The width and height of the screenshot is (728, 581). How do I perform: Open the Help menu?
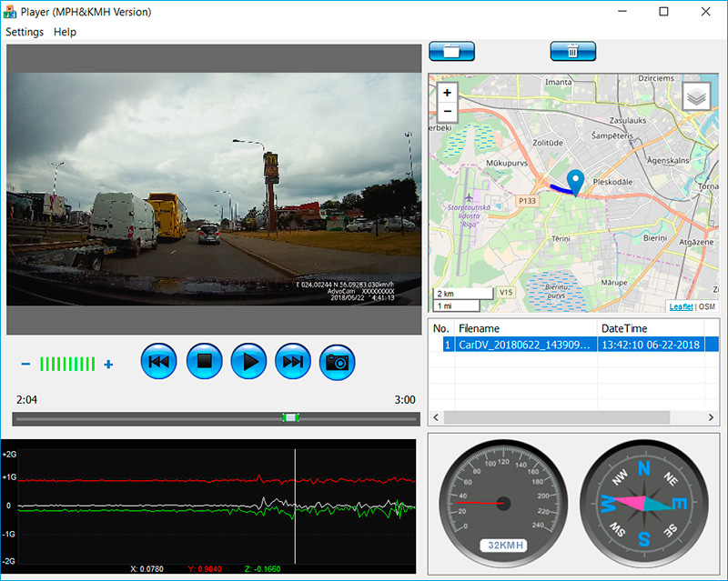coord(65,32)
